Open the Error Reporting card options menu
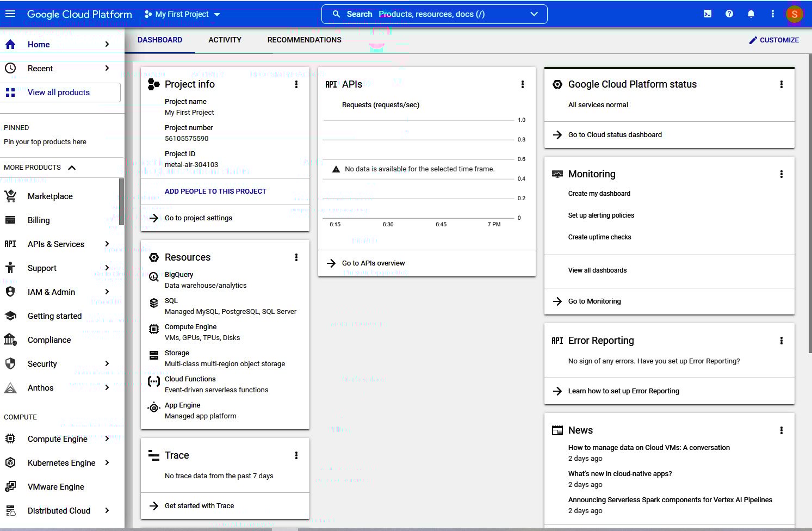 coord(782,341)
